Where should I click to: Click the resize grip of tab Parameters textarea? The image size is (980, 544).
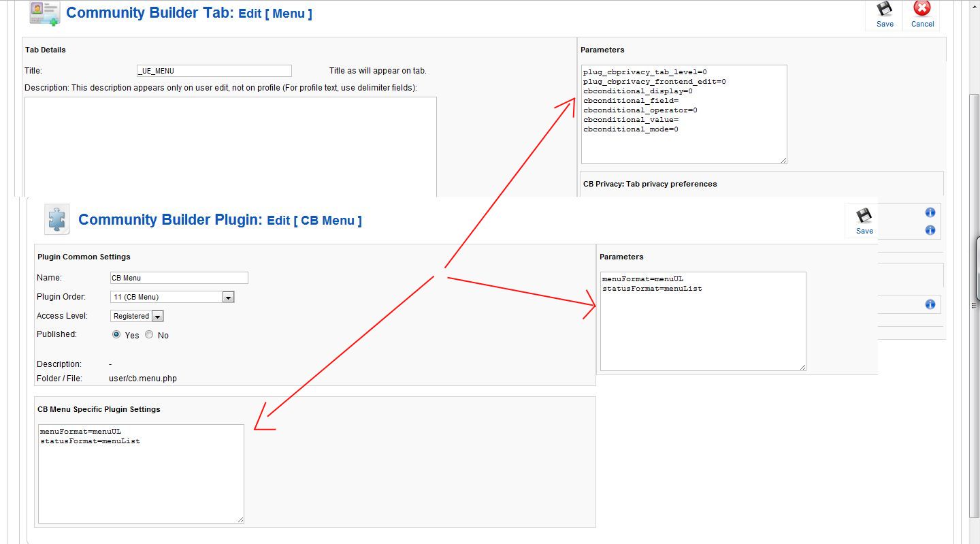click(783, 160)
